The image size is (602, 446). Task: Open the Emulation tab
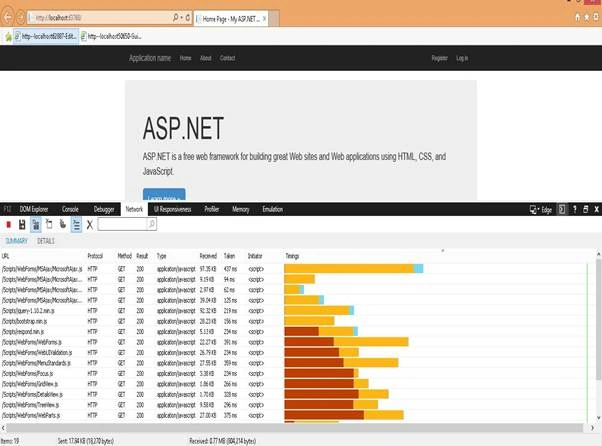point(273,209)
